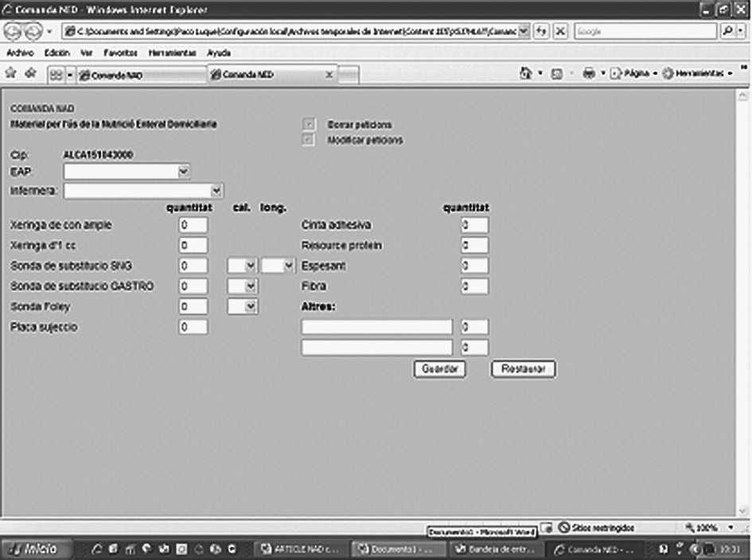Open the Infermera dropdown list
This screenshot has width=752, height=560.
pos(216,191)
